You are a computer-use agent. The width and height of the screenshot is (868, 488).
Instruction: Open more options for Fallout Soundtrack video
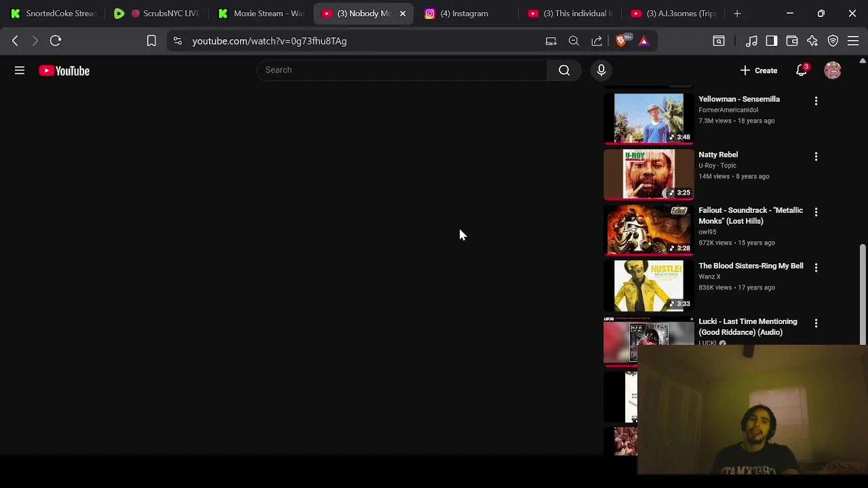(x=816, y=212)
